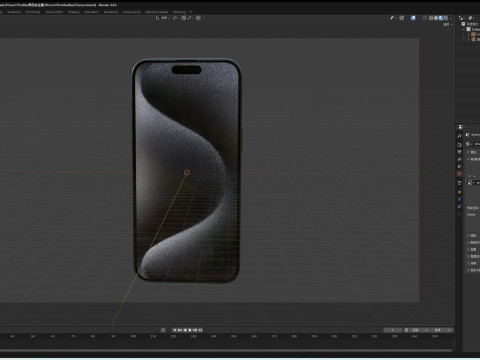Screen dimensions: 480x360
Task: Switch to the Compositing workspace tab
Action: pyautogui.click(x=132, y=12)
